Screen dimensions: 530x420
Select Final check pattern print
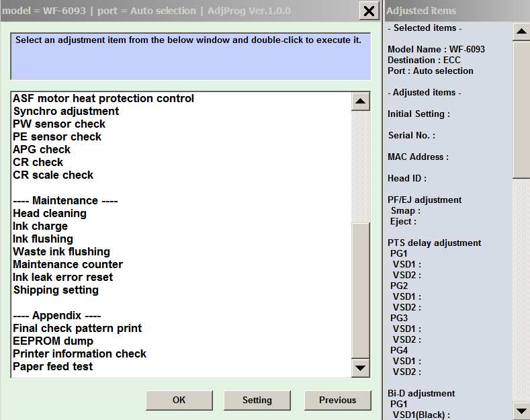pyautogui.click(x=77, y=328)
